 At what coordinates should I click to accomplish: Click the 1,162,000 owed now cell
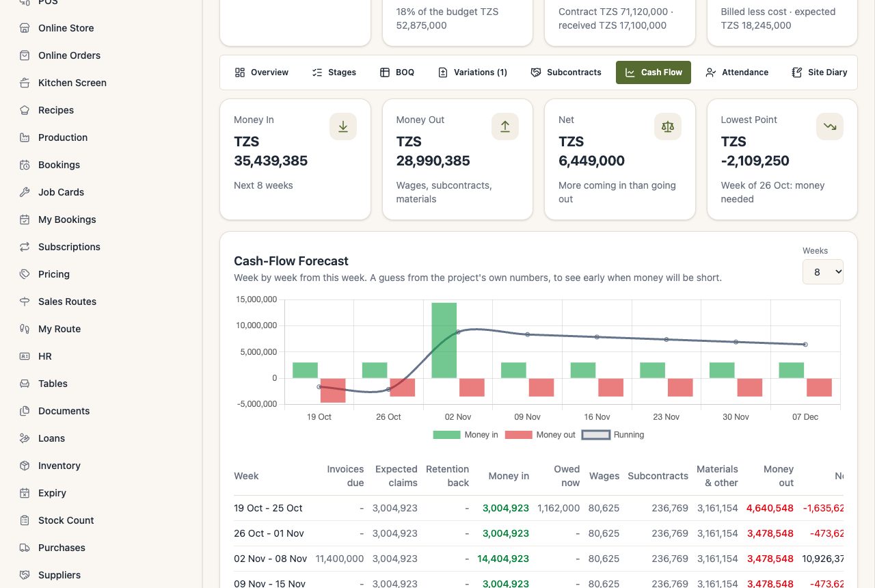click(x=558, y=508)
